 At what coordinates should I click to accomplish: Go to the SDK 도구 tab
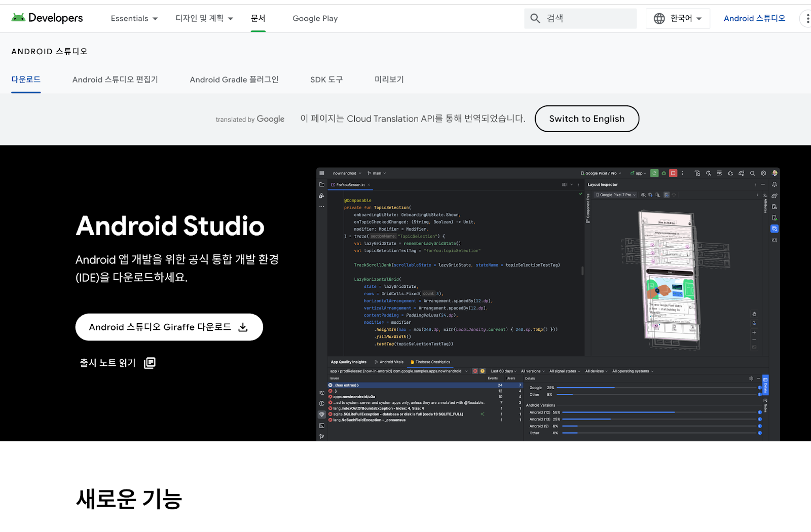click(x=326, y=80)
